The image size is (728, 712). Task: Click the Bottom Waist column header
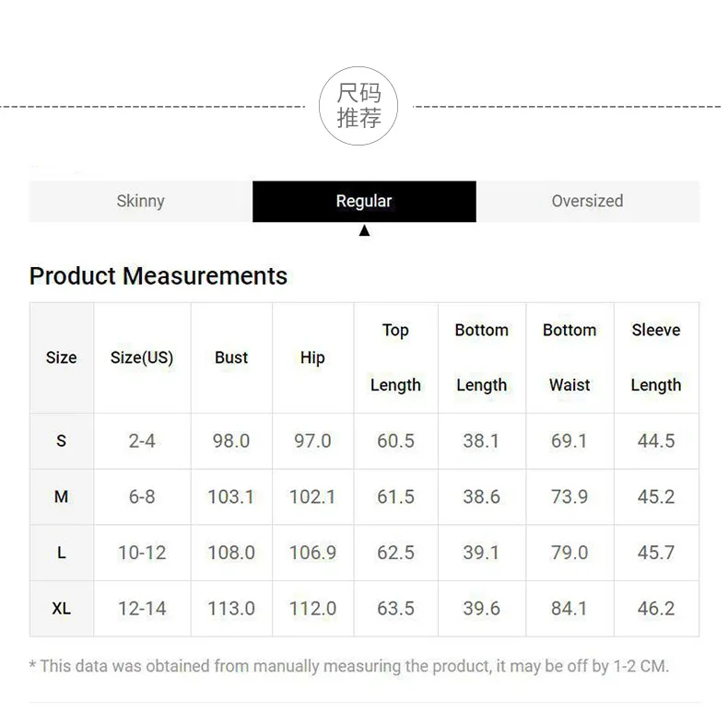569,357
